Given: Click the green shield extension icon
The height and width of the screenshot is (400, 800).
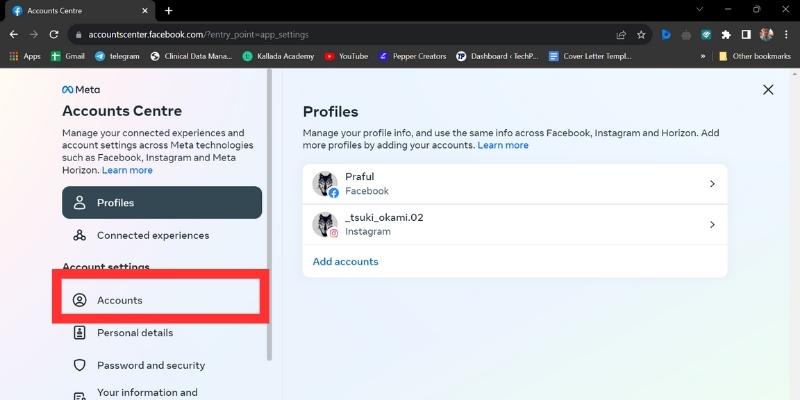Looking at the screenshot, I should point(706,35).
